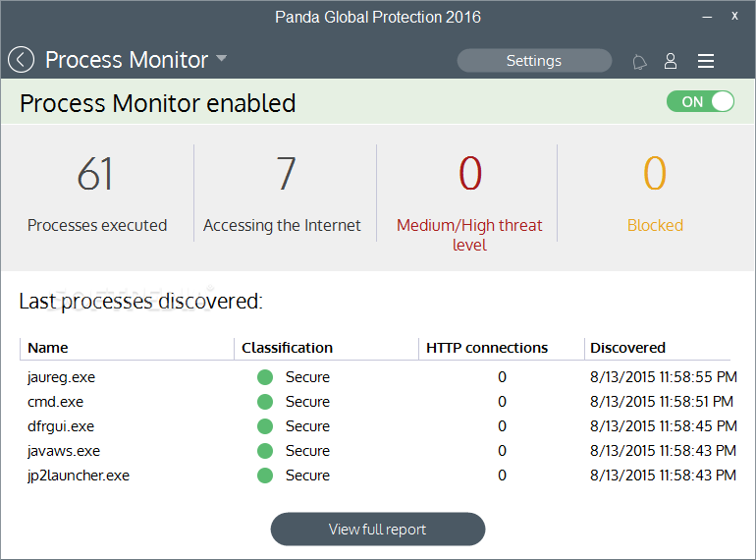Open the notifications bell icon
Viewport: 756px width, 560px height.
point(639,62)
